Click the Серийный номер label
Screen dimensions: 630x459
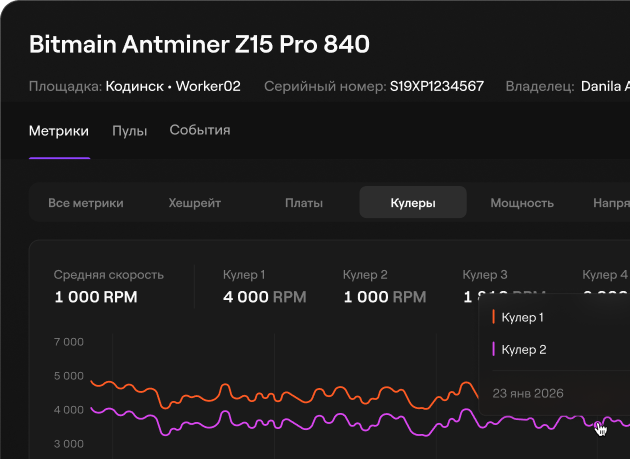tap(325, 86)
